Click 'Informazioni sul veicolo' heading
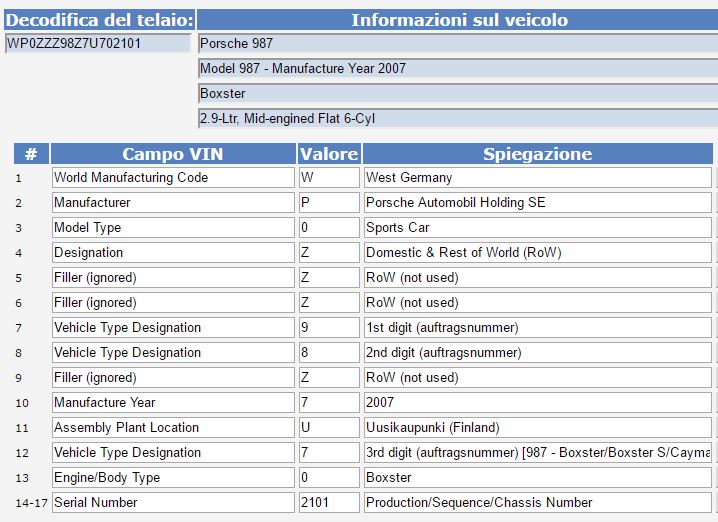The image size is (718, 522). [x=458, y=20]
